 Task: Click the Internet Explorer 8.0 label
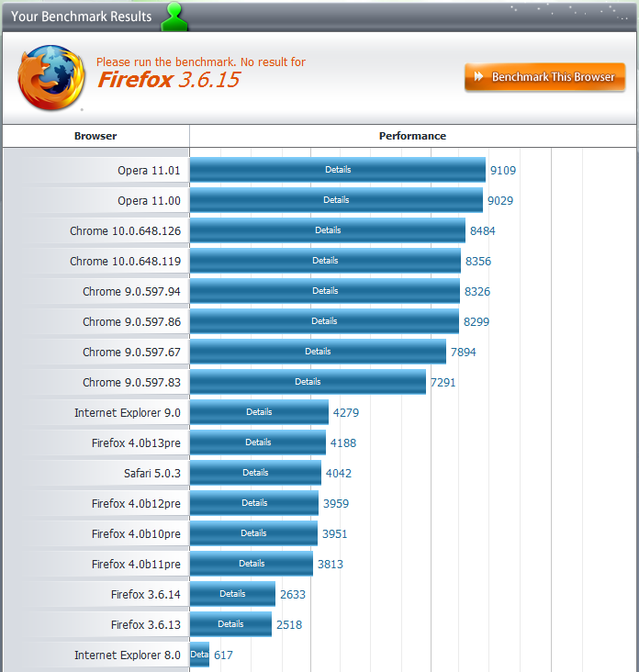click(x=128, y=655)
